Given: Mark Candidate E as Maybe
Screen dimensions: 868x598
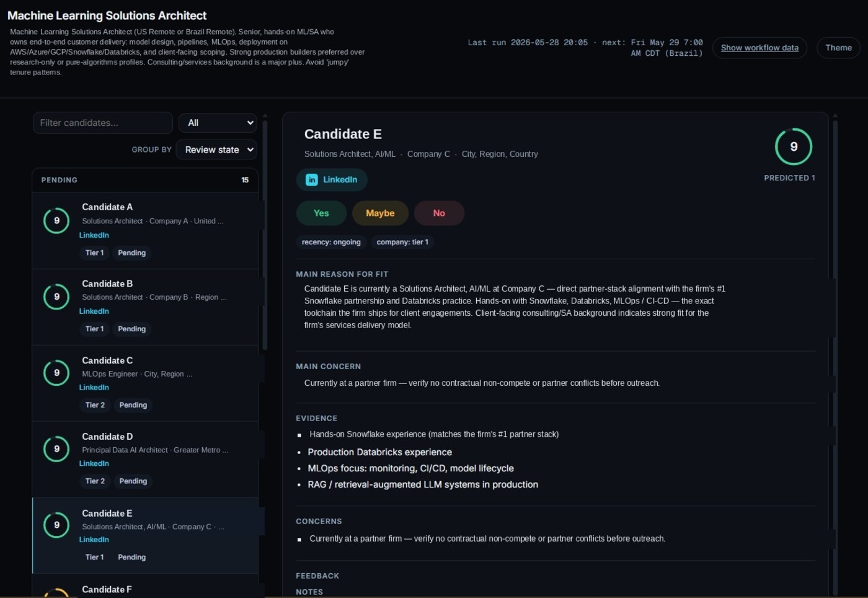Looking at the screenshot, I should click(x=380, y=213).
